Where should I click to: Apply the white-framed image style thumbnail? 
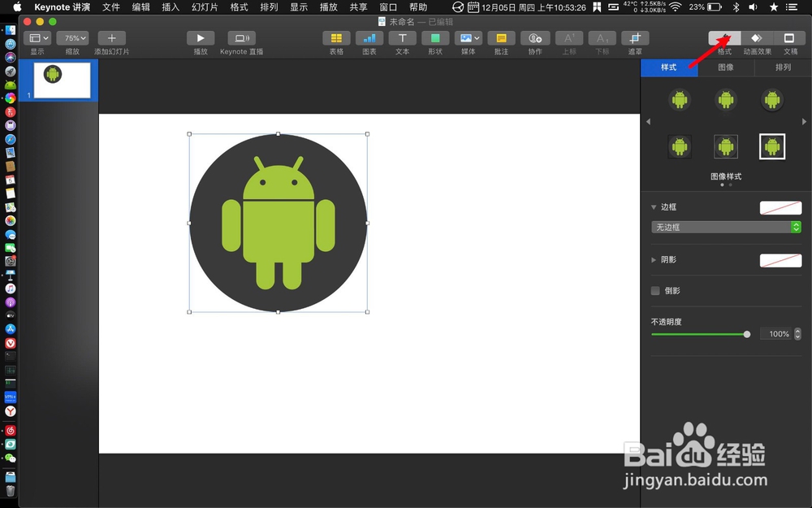coord(772,146)
